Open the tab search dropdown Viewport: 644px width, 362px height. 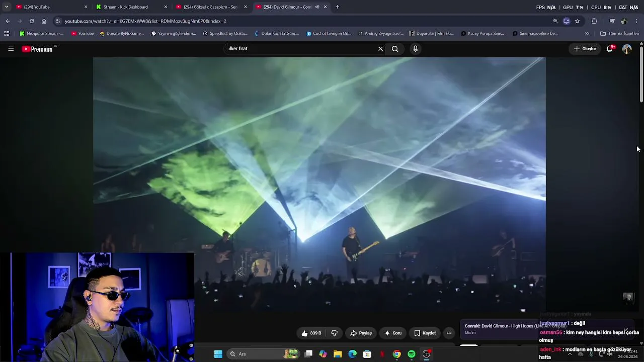coord(6,7)
